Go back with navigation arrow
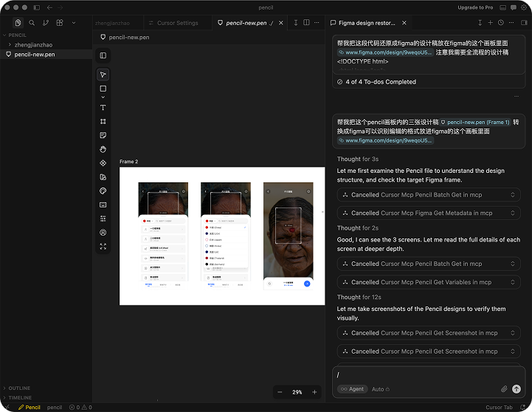Viewport: 532px width, 412px height. [49, 7]
